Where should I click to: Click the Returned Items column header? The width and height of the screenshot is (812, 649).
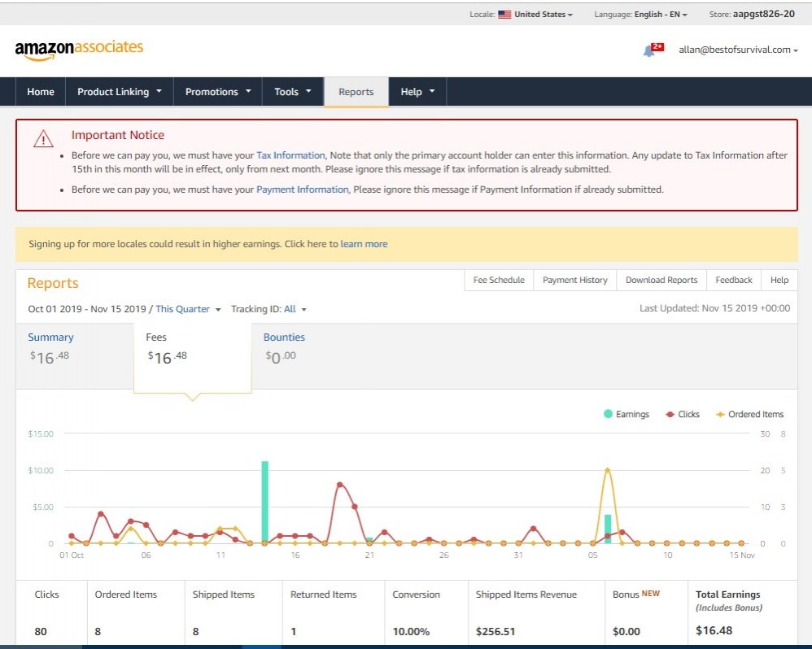point(323,595)
